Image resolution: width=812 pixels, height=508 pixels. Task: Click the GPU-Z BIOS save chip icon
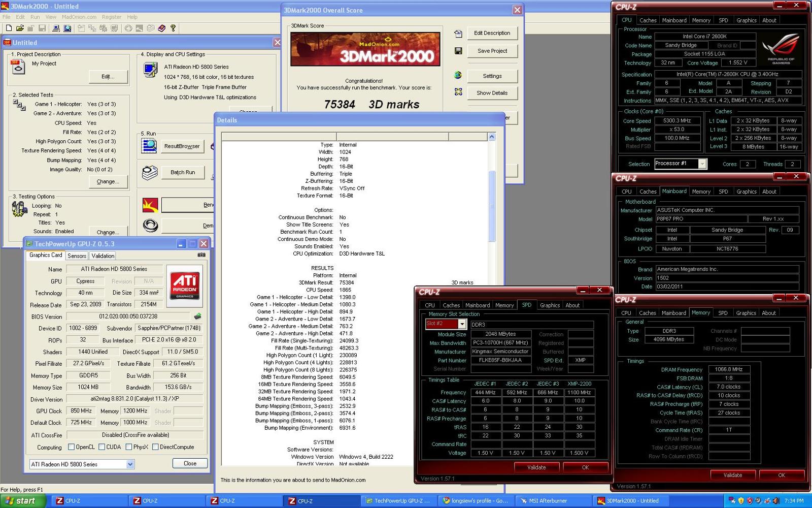click(197, 316)
